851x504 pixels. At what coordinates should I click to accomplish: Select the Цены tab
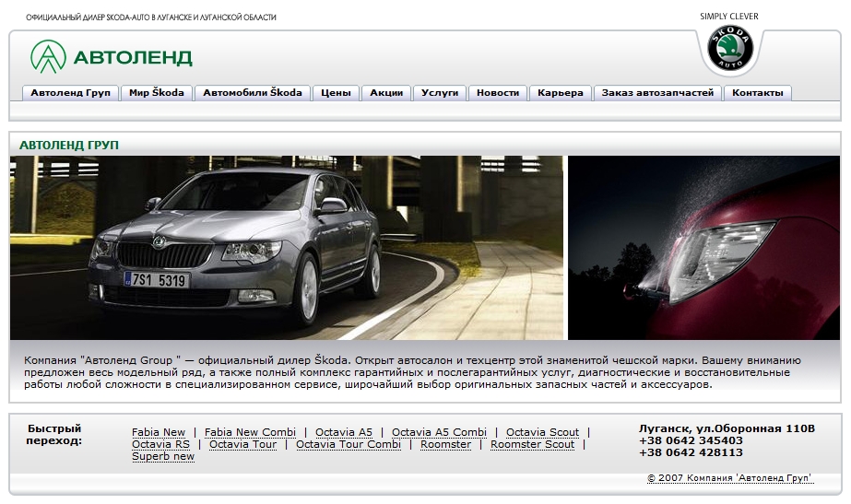click(x=337, y=93)
